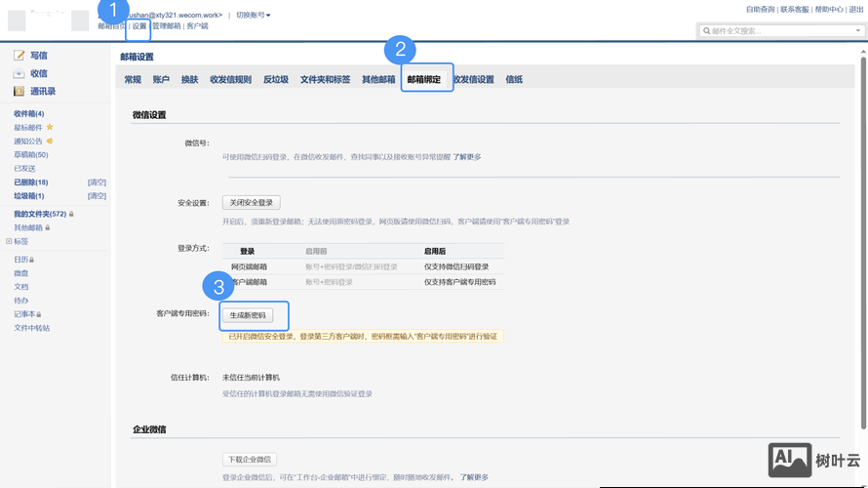Click the 管理邮箱 link in header
Viewport: 868px width, 488px height.
(167, 26)
